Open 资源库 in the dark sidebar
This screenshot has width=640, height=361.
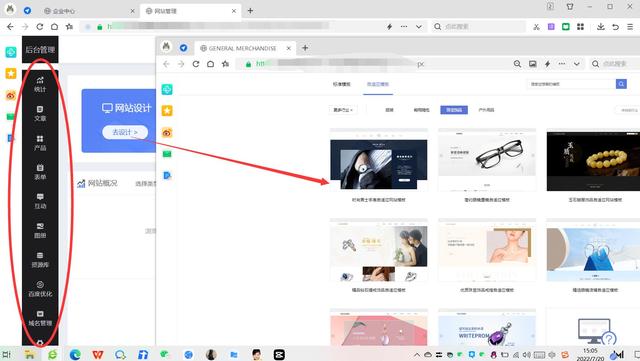(40, 260)
